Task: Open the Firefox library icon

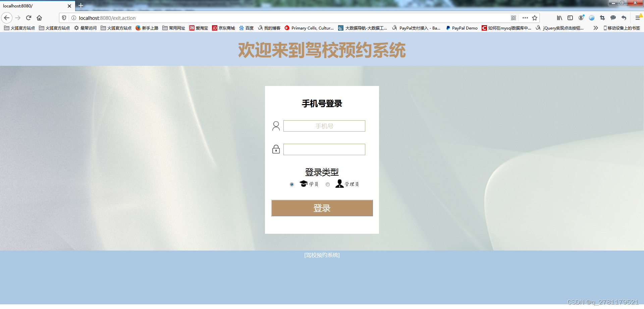Action: [559, 18]
